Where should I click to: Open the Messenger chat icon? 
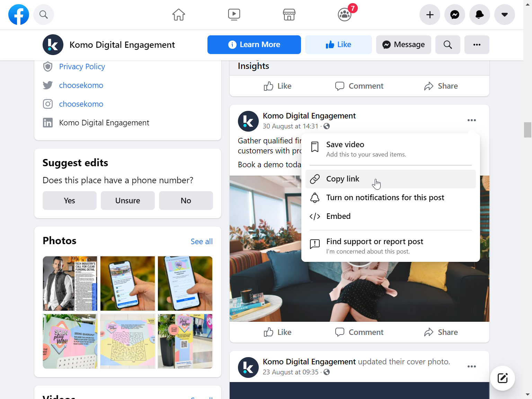click(454, 15)
